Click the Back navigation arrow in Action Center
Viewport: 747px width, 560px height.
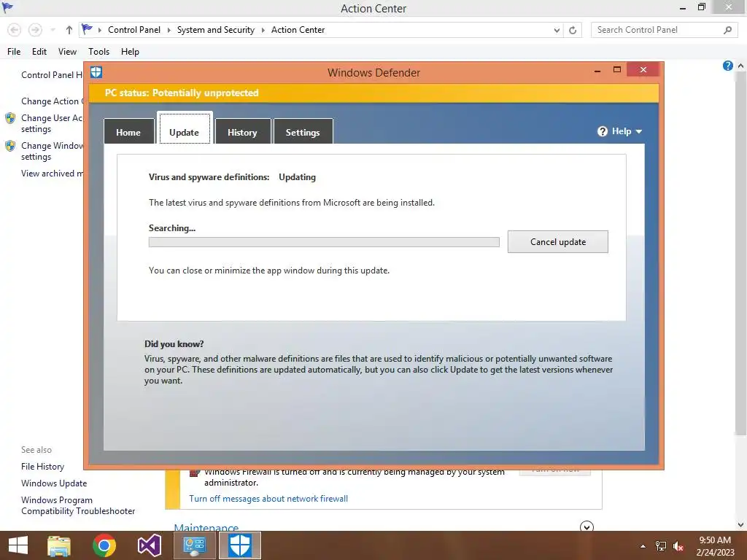[x=15, y=30]
